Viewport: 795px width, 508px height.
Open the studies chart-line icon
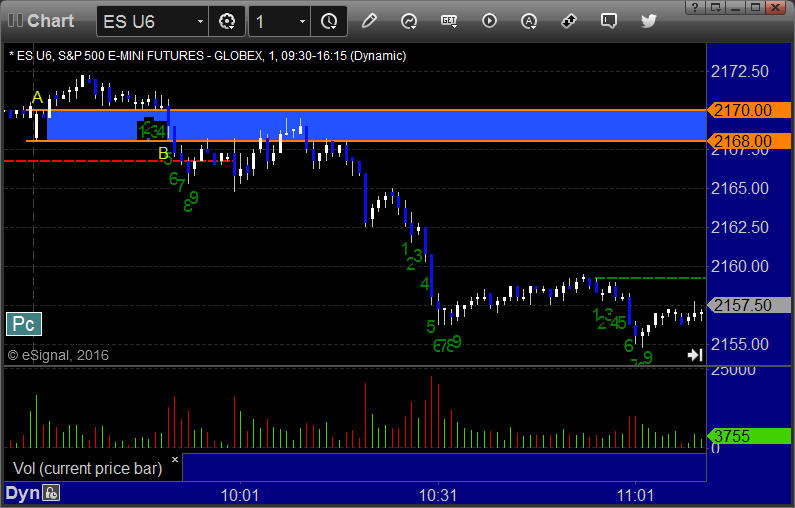pos(409,21)
